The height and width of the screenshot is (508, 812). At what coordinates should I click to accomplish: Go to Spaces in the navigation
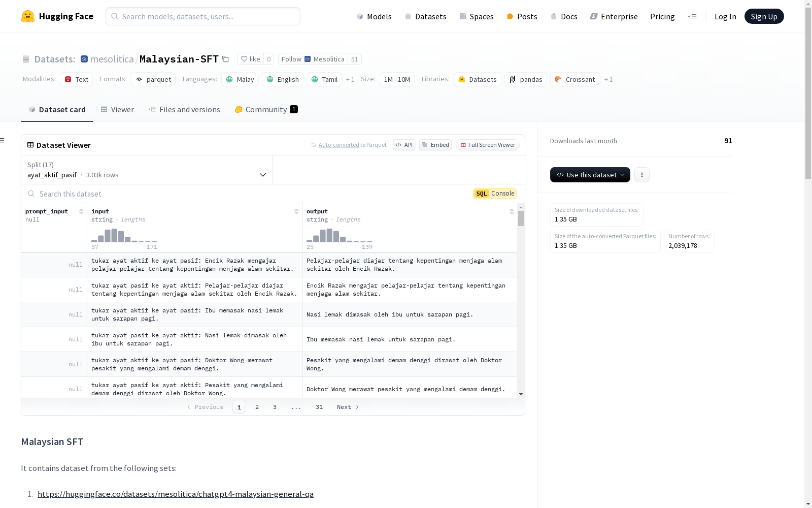[x=477, y=16]
